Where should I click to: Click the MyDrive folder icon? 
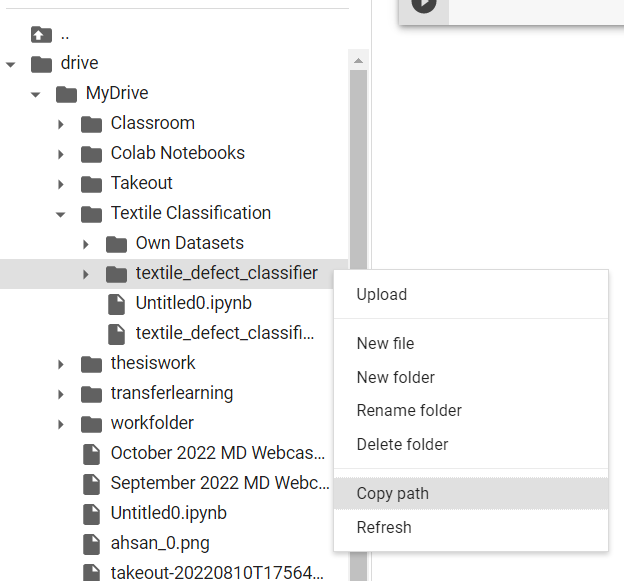click(66, 94)
